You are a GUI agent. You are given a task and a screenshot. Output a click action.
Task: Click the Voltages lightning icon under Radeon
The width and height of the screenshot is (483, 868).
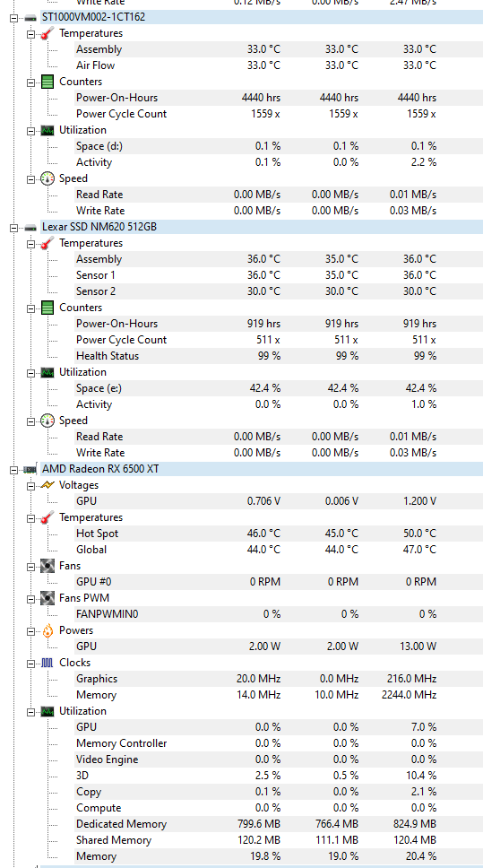(47, 485)
